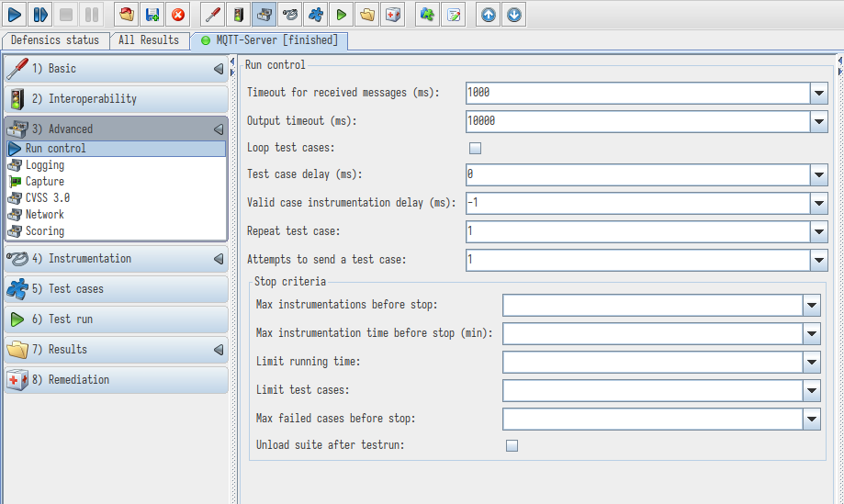Expand the Instrumentation section arrow
The width and height of the screenshot is (844, 504).
pyautogui.click(x=219, y=259)
